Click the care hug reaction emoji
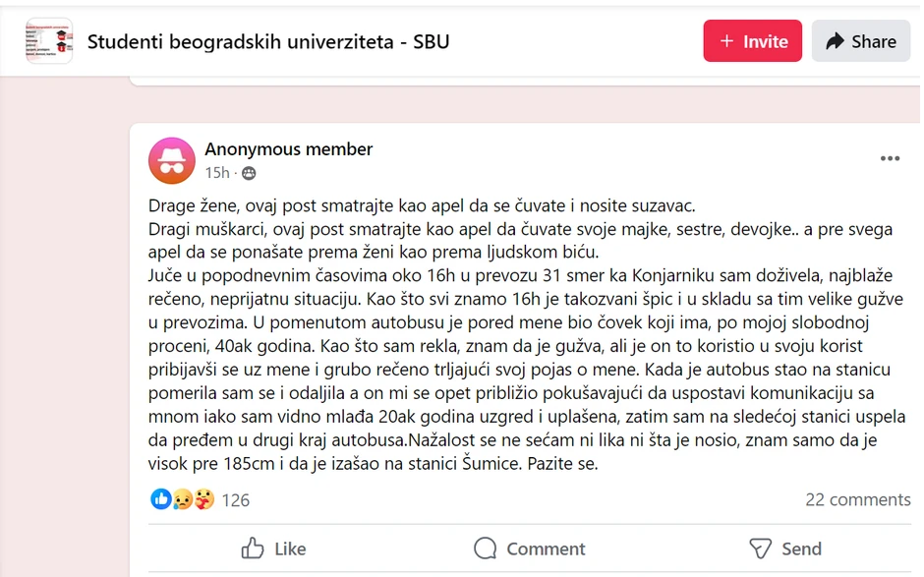This screenshot has height=577, width=924. pos(203,500)
